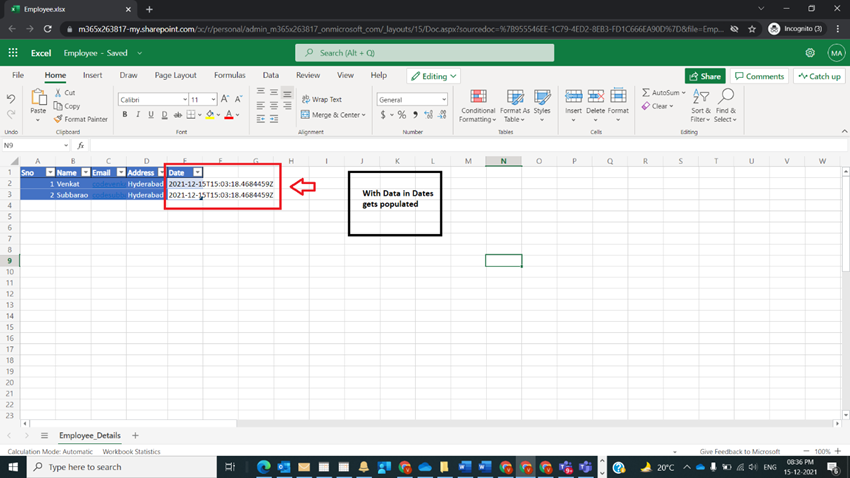850x478 pixels.
Task: Click AutoSum sigma icon
Action: click(x=646, y=93)
